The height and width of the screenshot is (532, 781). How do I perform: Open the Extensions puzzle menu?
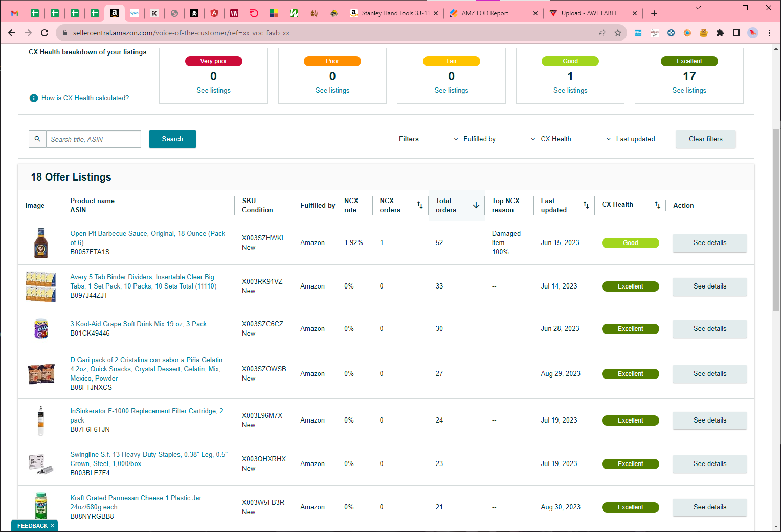(720, 33)
